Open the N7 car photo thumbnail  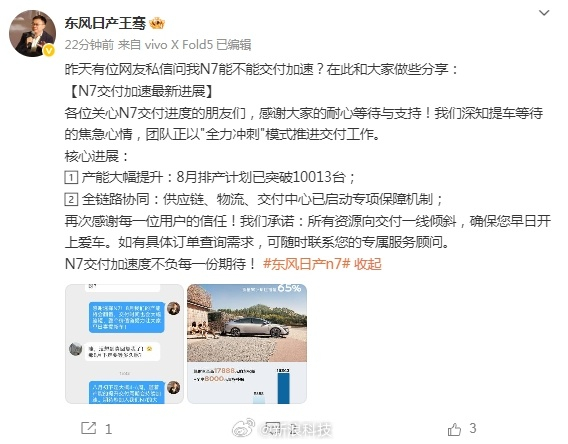coord(247,344)
